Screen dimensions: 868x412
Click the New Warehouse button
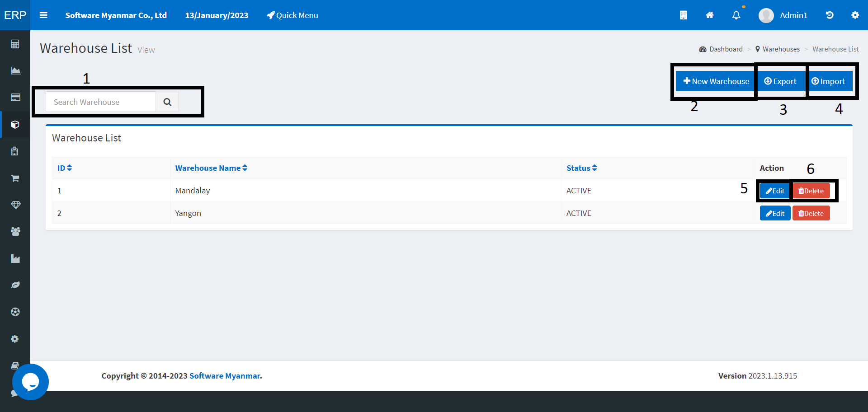click(x=716, y=81)
